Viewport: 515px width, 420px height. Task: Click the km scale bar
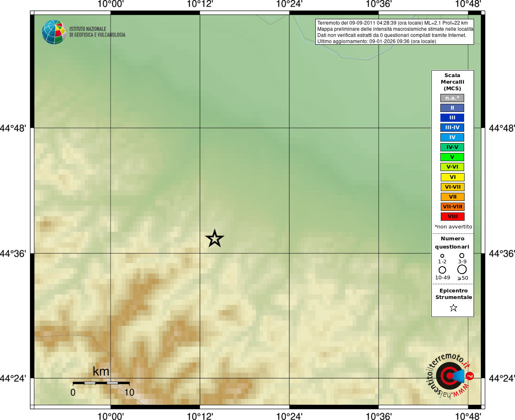tap(101, 383)
